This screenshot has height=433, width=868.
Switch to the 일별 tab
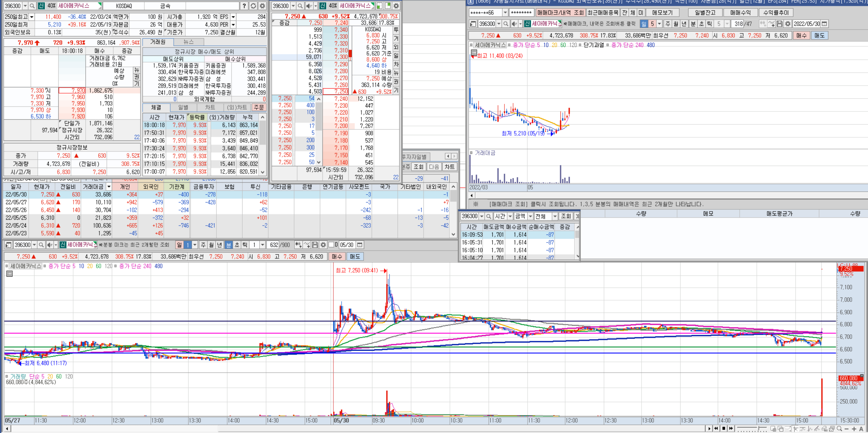click(183, 108)
